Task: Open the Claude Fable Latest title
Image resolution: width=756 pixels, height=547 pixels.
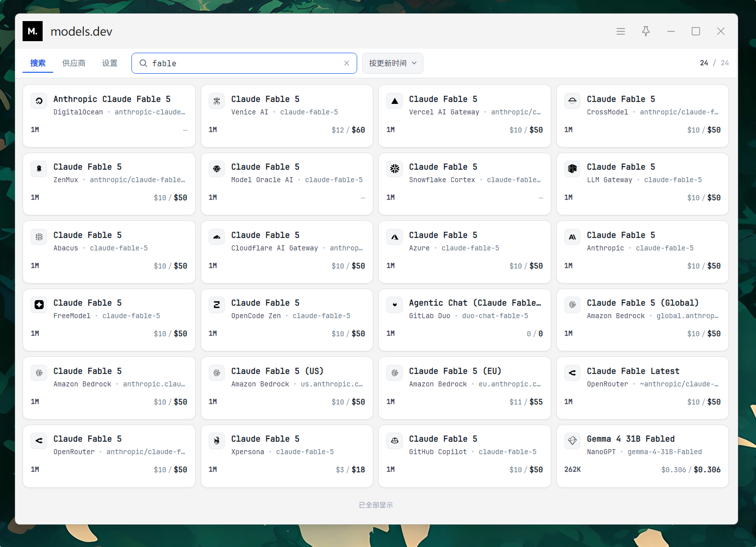Action: pyautogui.click(x=633, y=371)
